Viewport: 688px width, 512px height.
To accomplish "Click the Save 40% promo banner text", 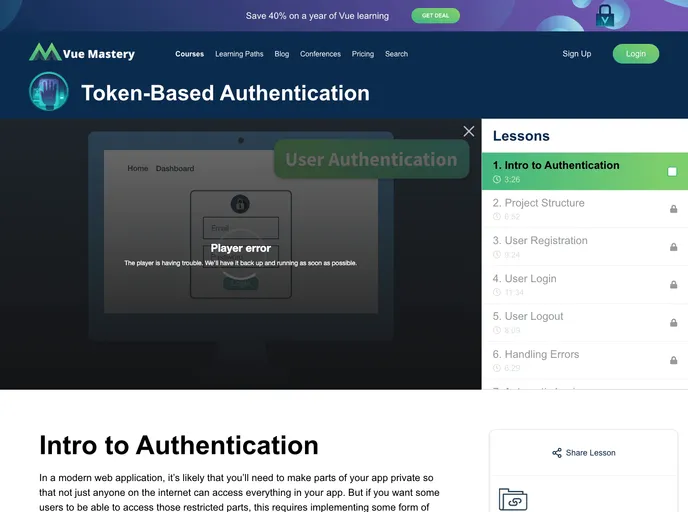I will (x=317, y=16).
